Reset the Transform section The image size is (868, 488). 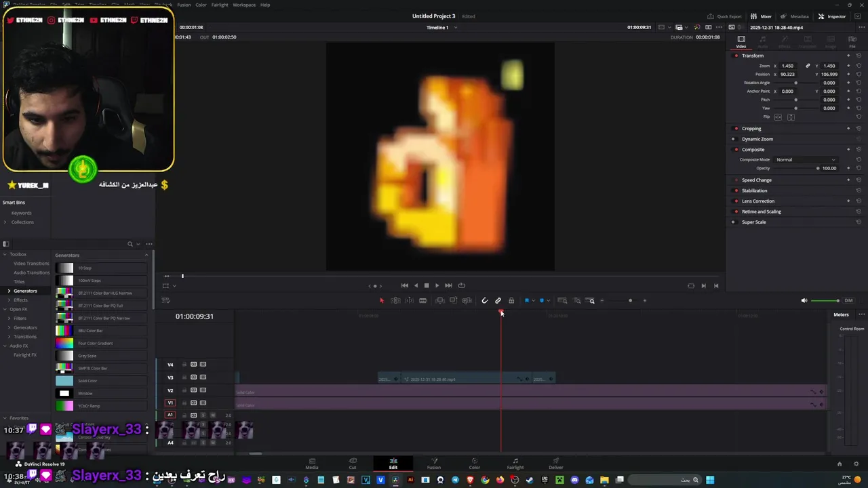pos(859,56)
